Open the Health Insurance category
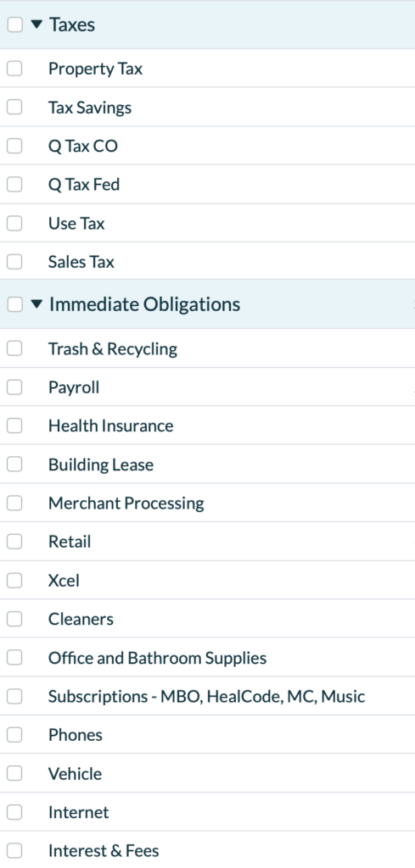The height and width of the screenshot is (868, 415). pos(111,426)
